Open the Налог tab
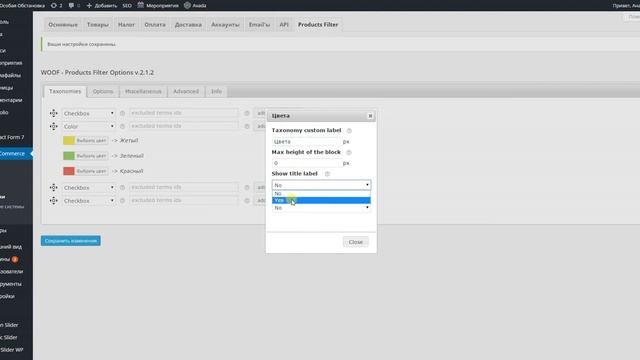 126,24
